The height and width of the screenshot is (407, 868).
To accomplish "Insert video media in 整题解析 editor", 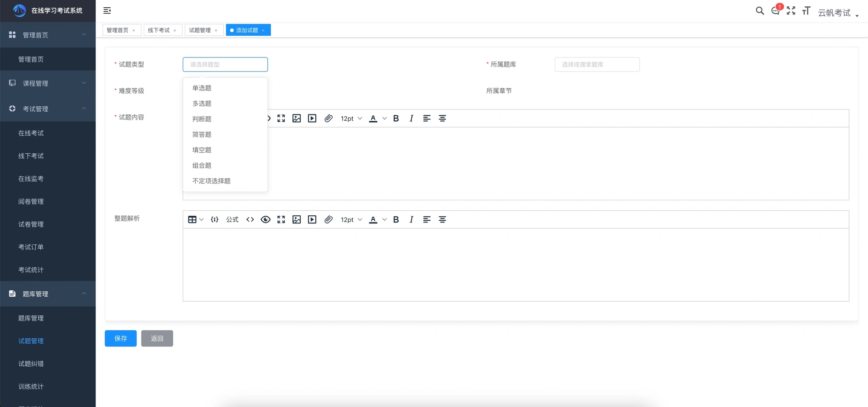I will pyautogui.click(x=312, y=219).
